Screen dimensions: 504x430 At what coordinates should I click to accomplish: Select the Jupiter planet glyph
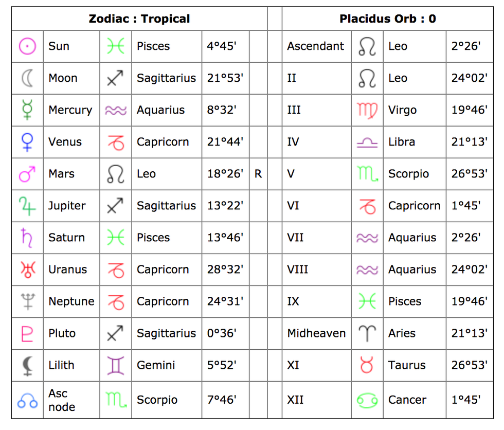click(x=27, y=206)
